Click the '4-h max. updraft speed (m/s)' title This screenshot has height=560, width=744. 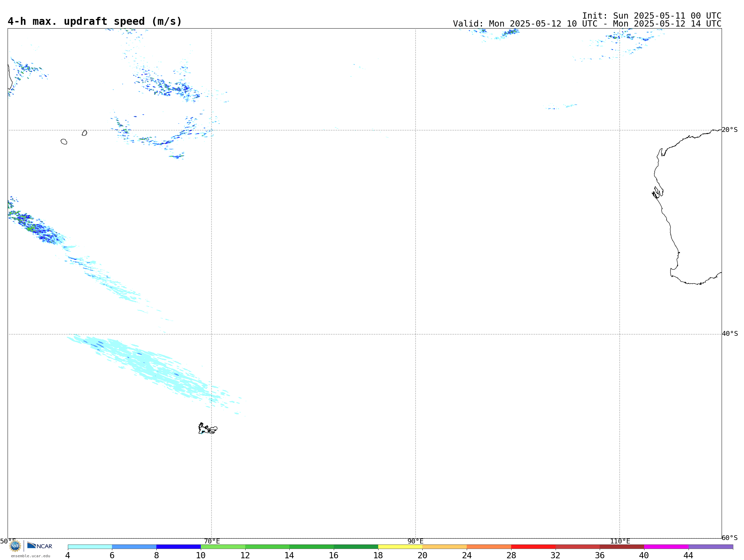95,21
